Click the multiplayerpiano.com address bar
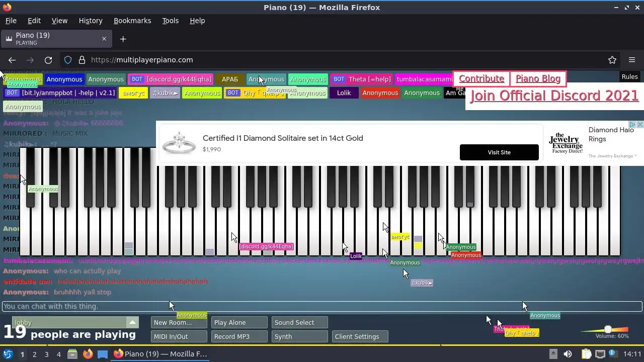Viewport: 644px width, 362px height. 332,60
